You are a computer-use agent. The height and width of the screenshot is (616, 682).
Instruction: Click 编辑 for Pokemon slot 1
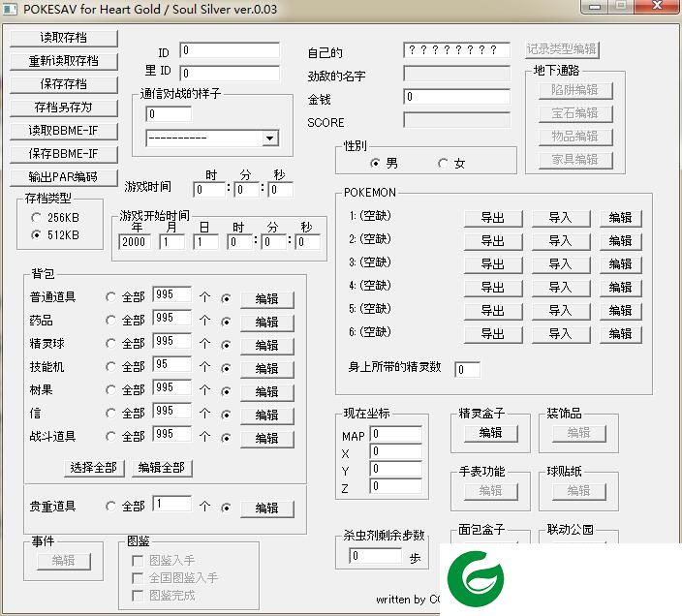point(621,218)
